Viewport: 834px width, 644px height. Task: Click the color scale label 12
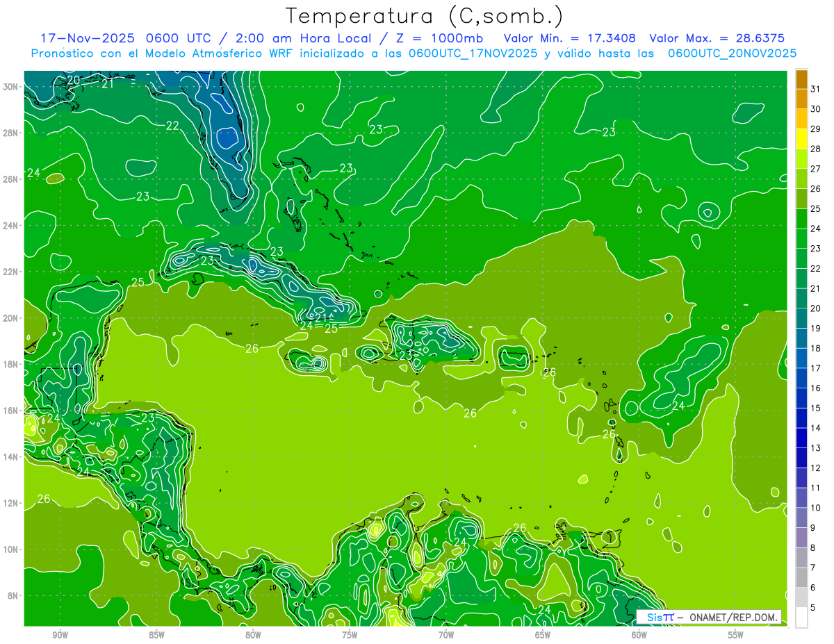816,468
